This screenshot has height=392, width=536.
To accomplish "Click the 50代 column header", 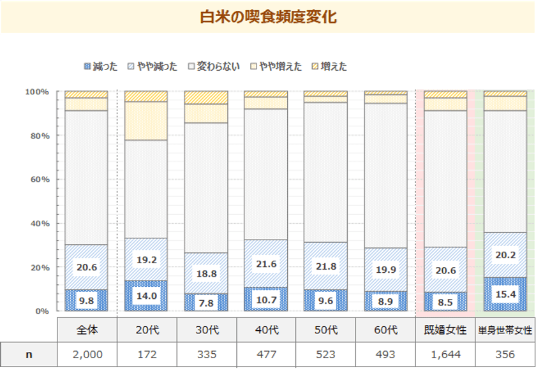I will click(x=326, y=330).
